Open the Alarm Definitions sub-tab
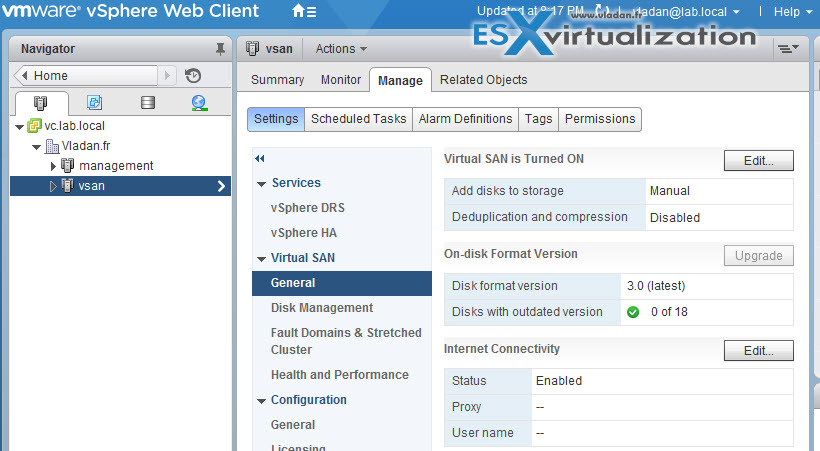Screen dimensions: 820x451 465,119
